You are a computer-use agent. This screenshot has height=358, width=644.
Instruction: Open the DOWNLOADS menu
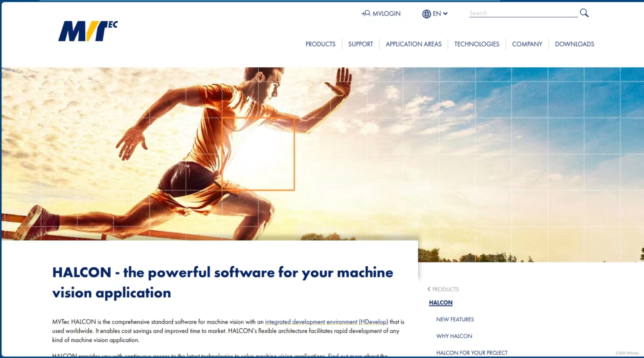[x=574, y=44]
